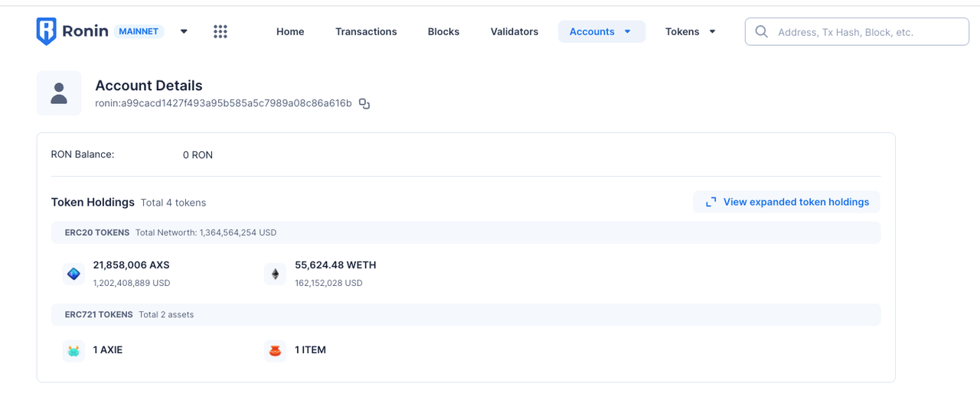Open the Validators page
This screenshot has width=980, height=403.
[514, 31]
